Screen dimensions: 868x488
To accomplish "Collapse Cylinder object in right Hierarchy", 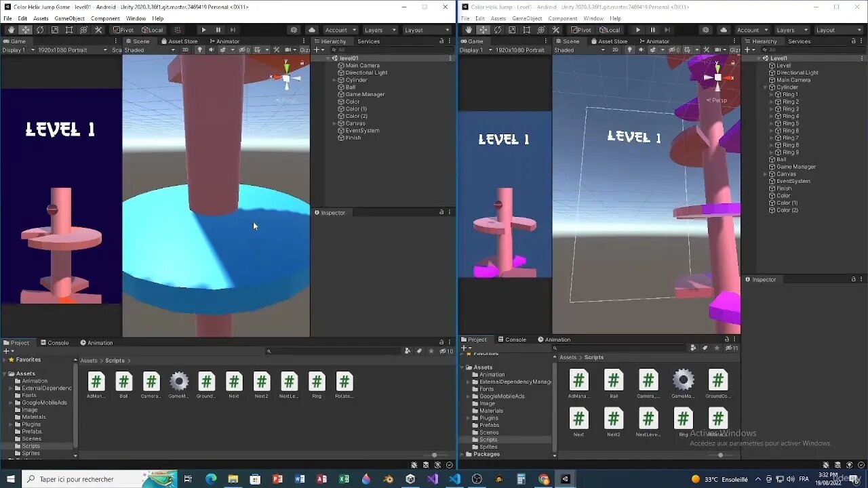I will click(765, 87).
